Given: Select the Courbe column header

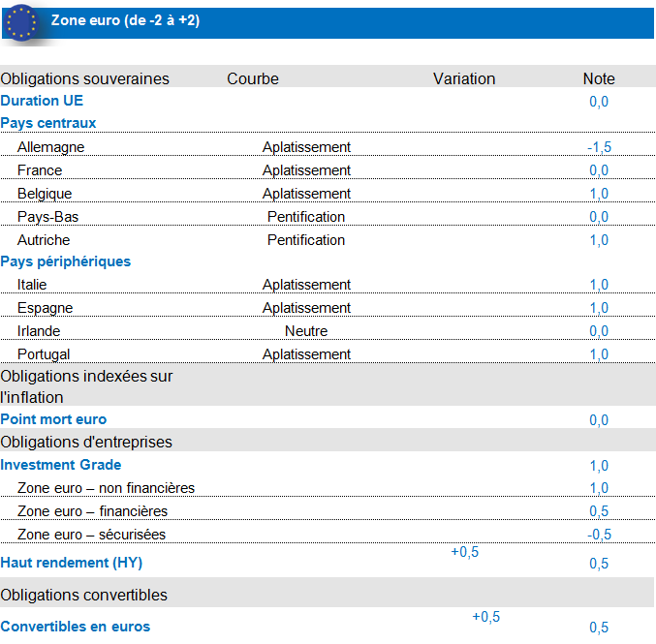Looking at the screenshot, I should click(x=253, y=79).
